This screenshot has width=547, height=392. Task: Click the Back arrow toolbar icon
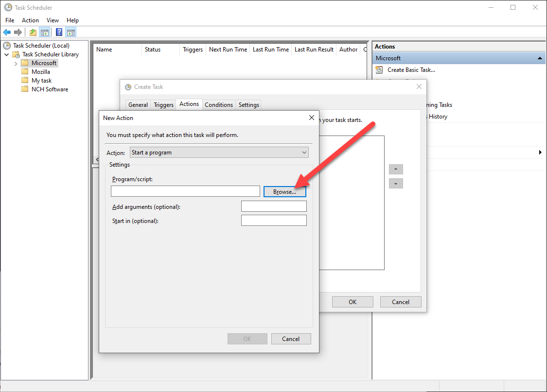[x=7, y=33]
